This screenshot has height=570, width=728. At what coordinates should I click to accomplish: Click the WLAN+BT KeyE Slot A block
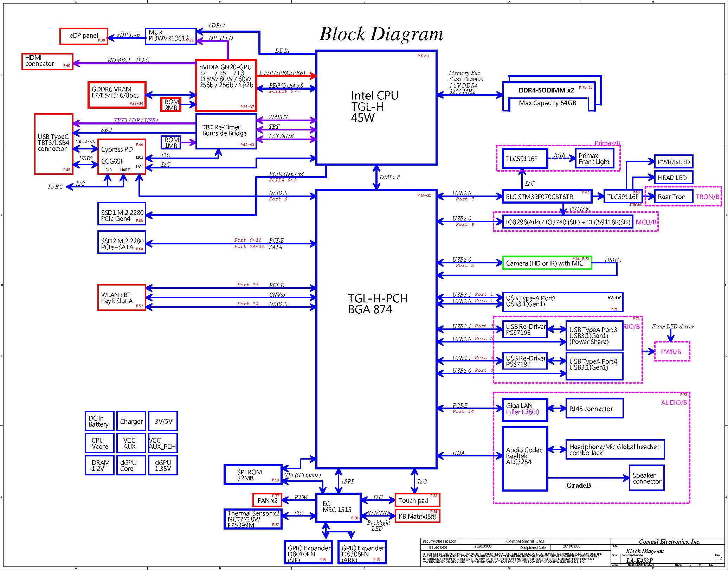pos(122,297)
